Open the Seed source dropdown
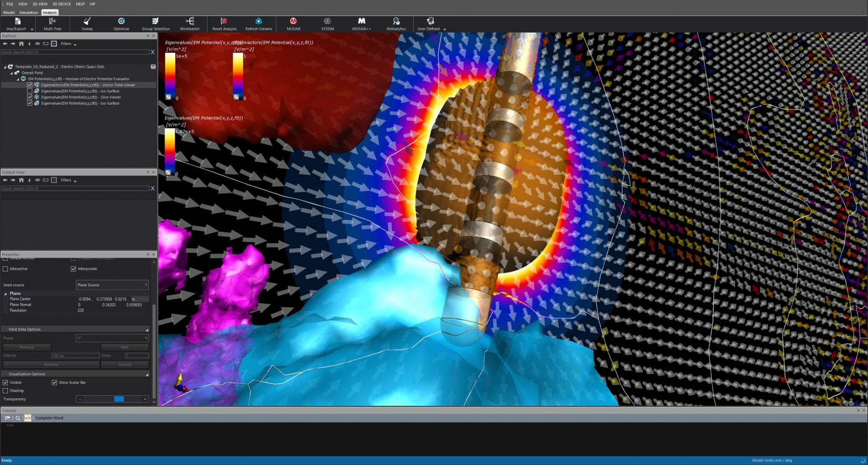 [x=112, y=285]
